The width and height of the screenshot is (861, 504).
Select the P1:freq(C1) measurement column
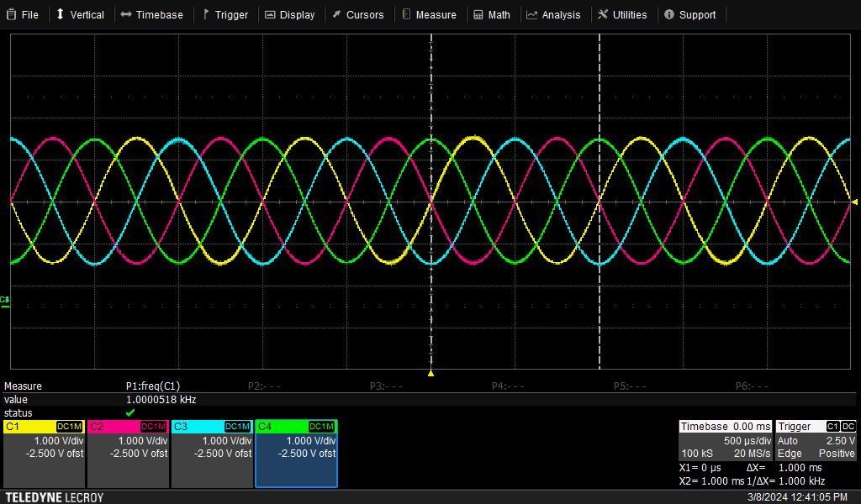153,386
